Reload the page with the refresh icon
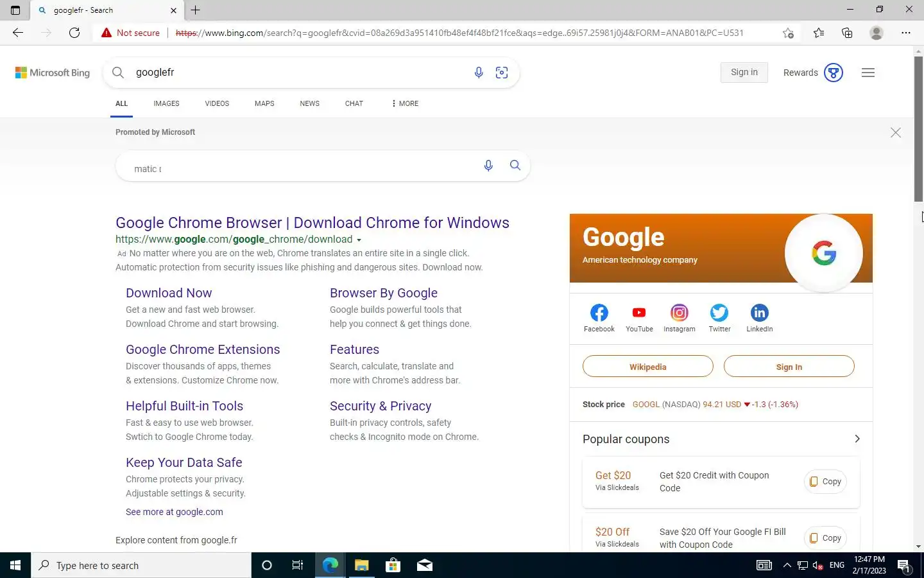Screen dimensions: 924x578 pyautogui.click(x=74, y=33)
